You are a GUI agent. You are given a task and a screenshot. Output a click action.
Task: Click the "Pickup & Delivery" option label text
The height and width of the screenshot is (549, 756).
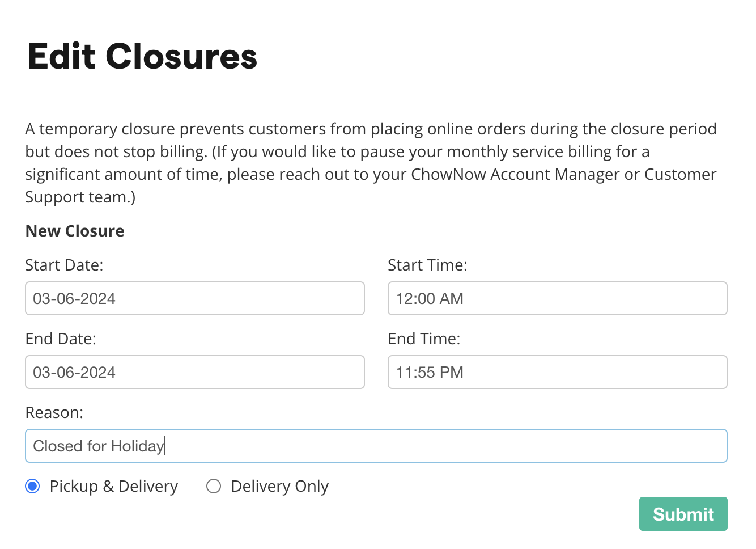tap(114, 487)
